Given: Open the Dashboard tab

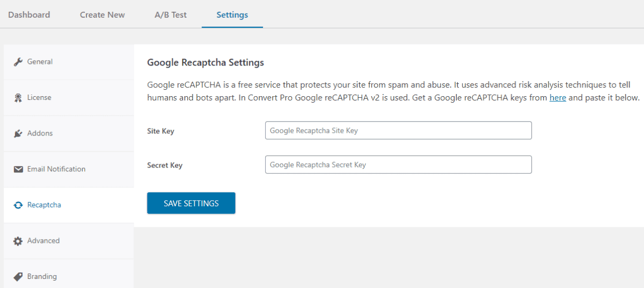Looking at the screenshot, I should 29,15.
